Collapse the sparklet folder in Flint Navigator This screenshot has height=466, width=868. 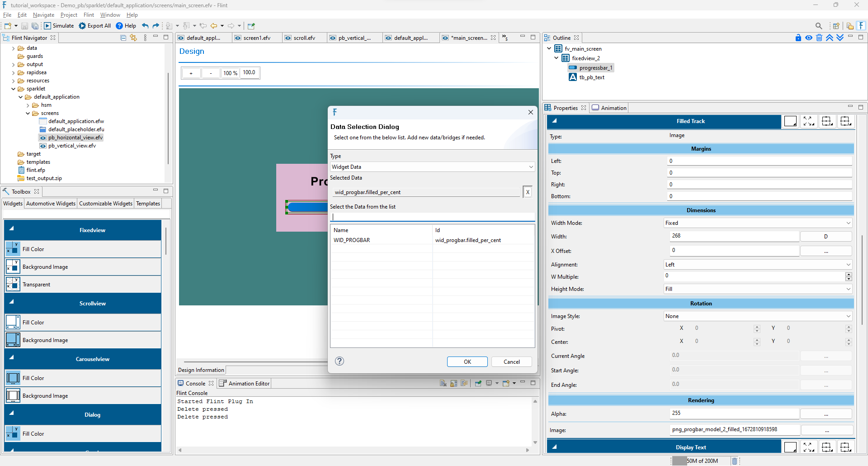click(13, 89)
